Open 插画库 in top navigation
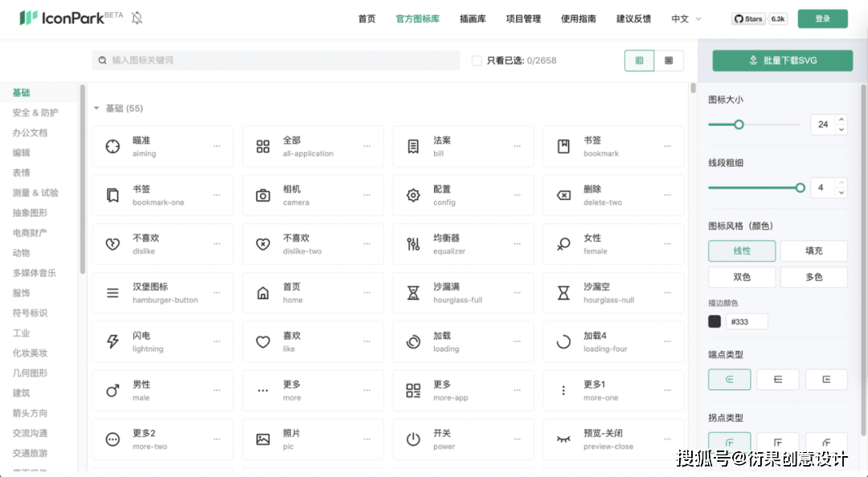 click(473, 18)
